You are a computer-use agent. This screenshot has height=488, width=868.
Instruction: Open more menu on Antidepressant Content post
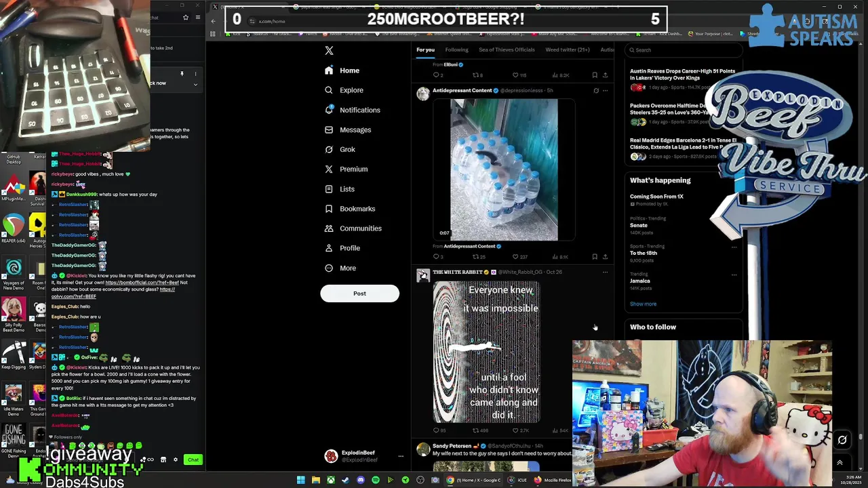coord(605,90)
